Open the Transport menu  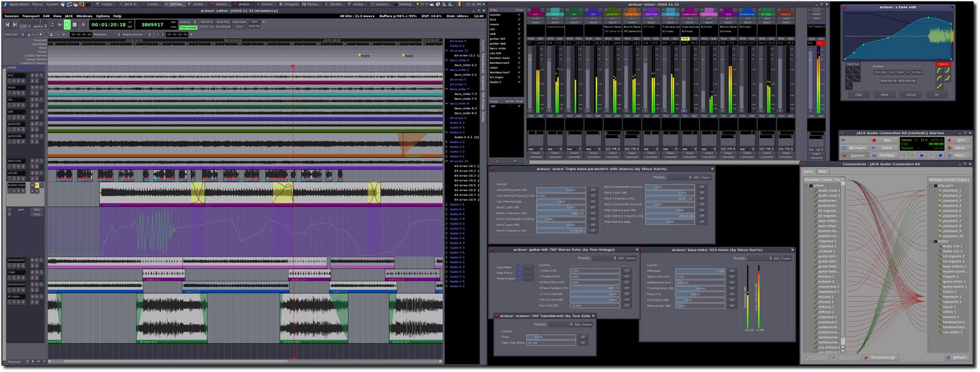click(x=31, y=16)
